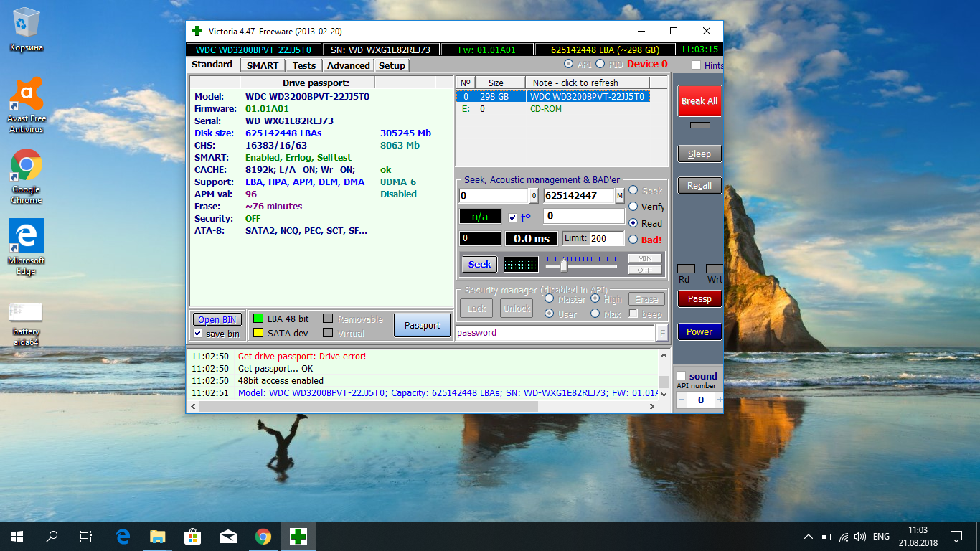Show hidden tray icons chevron
The image size is (980, 551).
pyautogui.click(x=809, y=537)
